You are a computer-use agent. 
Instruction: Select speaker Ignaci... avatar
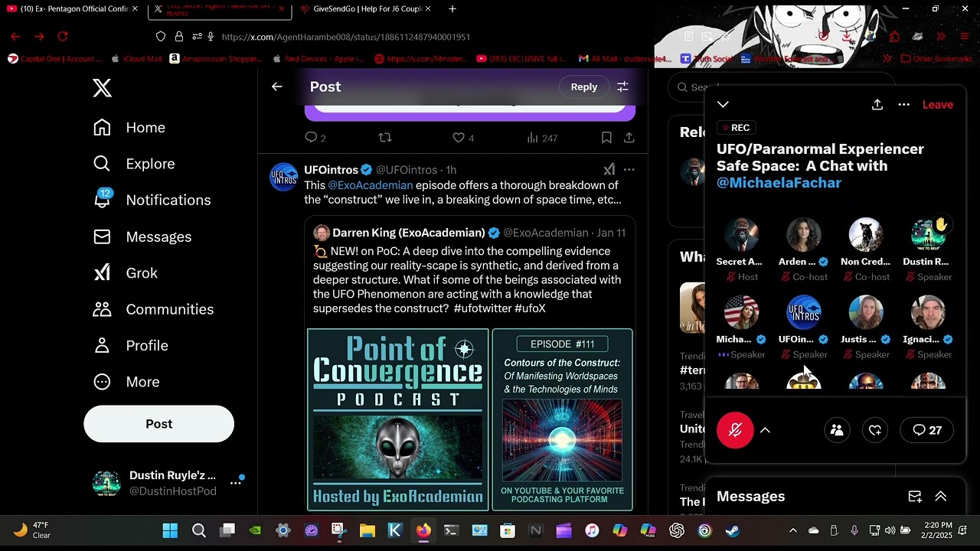(x=928, y=312)
